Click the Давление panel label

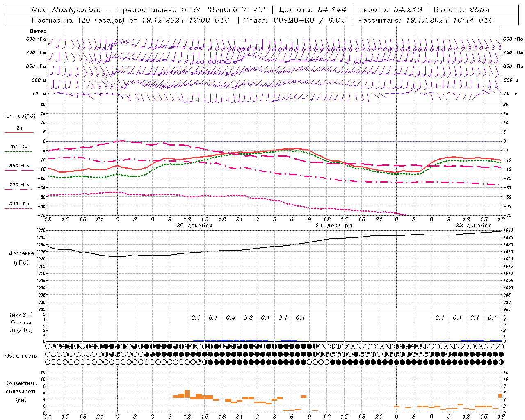tap(21, 253)
